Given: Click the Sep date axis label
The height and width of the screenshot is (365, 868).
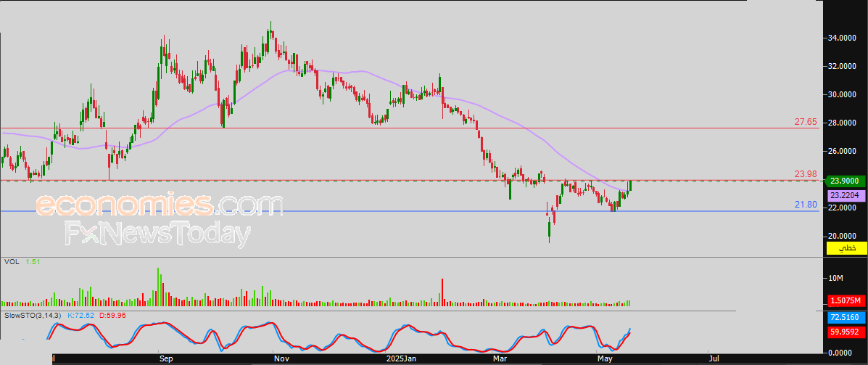Looking at the screenshot, I should pyautogui.click(x=166, y=359).
